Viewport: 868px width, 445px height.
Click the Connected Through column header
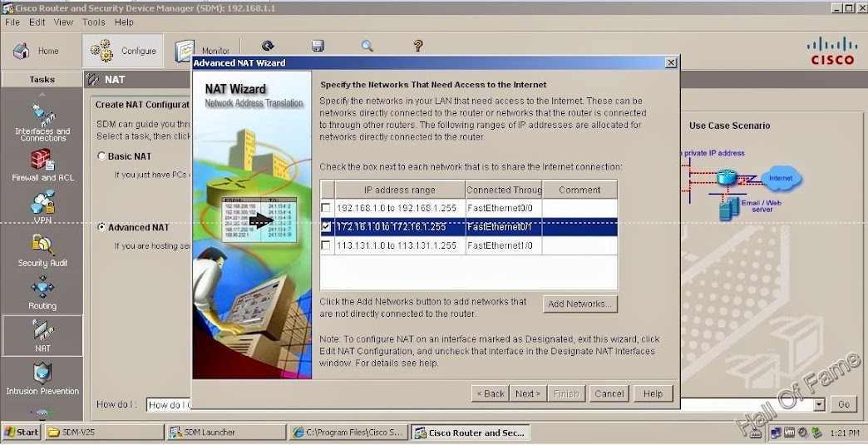(x=504, y=190)
